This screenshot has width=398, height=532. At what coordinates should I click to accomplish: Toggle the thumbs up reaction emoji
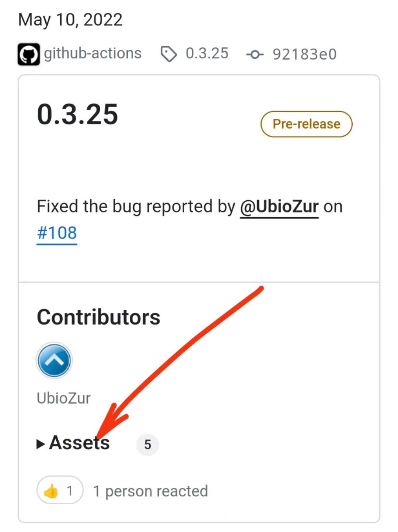[x=51, y=491]
